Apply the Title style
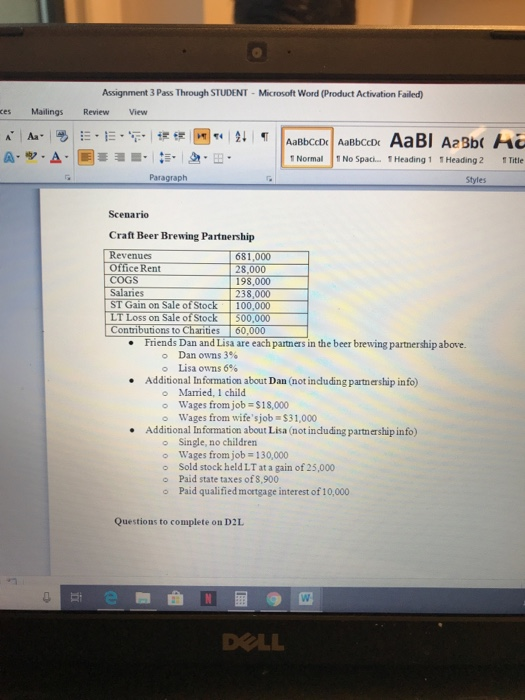525x700 pixels. tap(509, 150)
